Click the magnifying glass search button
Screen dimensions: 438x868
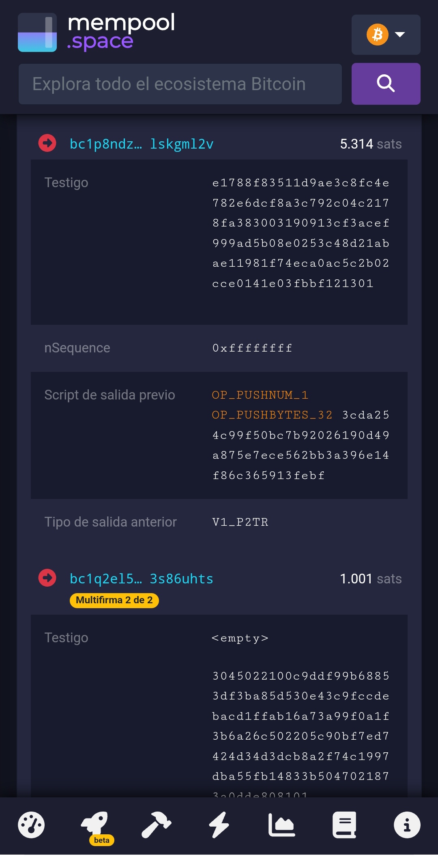(x=386, y=84)
